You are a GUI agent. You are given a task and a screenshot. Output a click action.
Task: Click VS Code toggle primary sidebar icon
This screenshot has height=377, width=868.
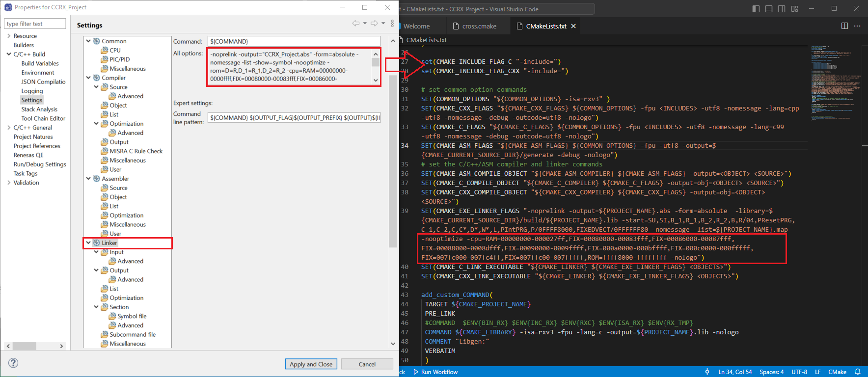pyautogui.click(x=756, y=9)
